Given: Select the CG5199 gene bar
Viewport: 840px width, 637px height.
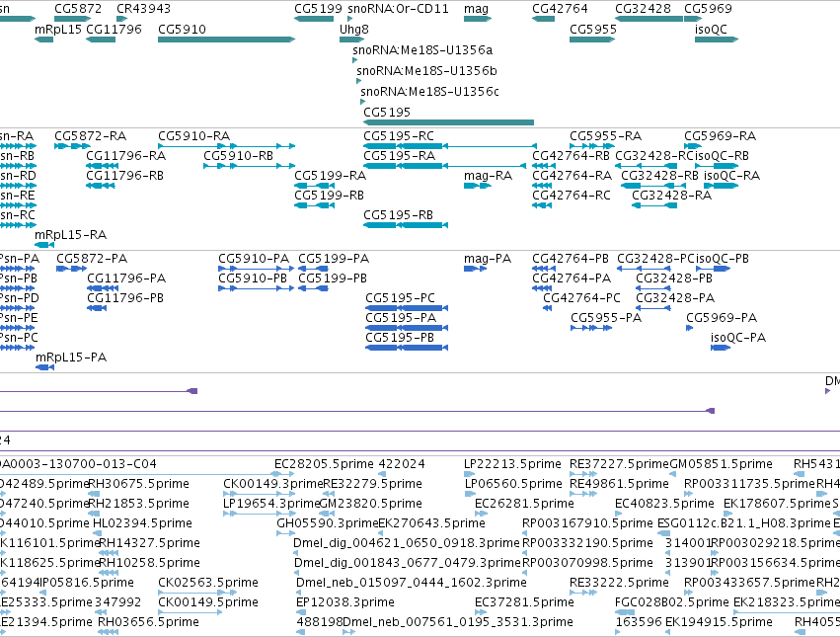Looking at the screenshot, I should [314, 19].
